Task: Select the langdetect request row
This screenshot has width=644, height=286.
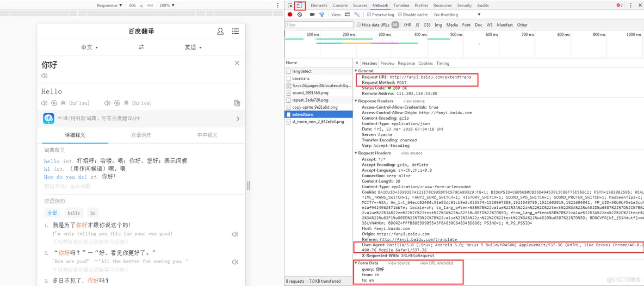Action: pyautogui.click(x=319, y=71)
